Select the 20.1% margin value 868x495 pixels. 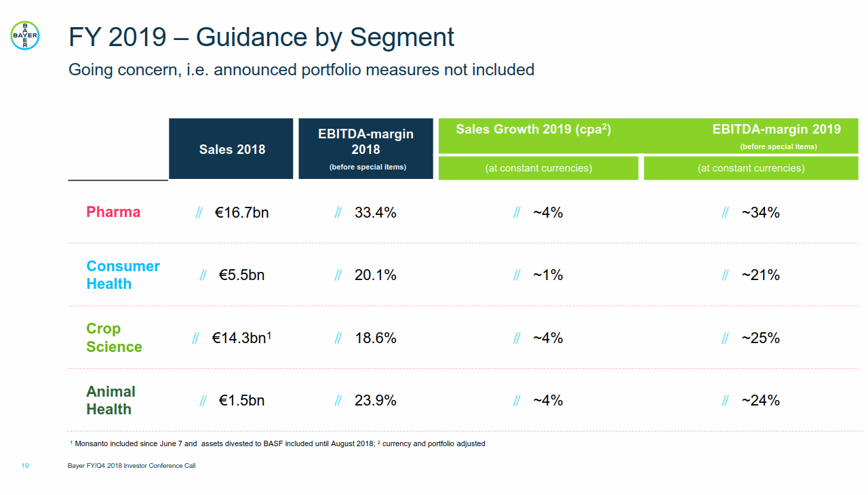[375, 275]
